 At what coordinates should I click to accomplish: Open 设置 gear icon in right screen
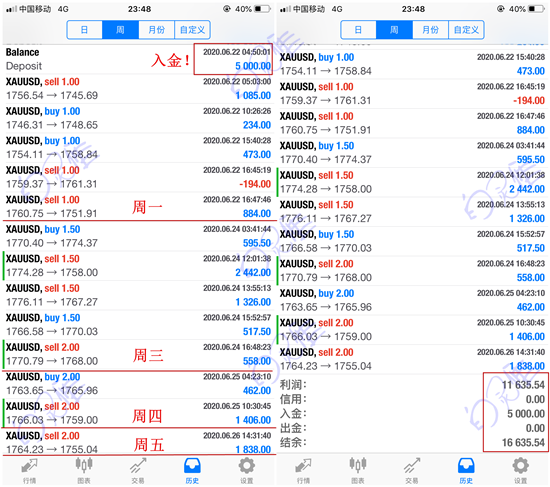tap(521, 471)
